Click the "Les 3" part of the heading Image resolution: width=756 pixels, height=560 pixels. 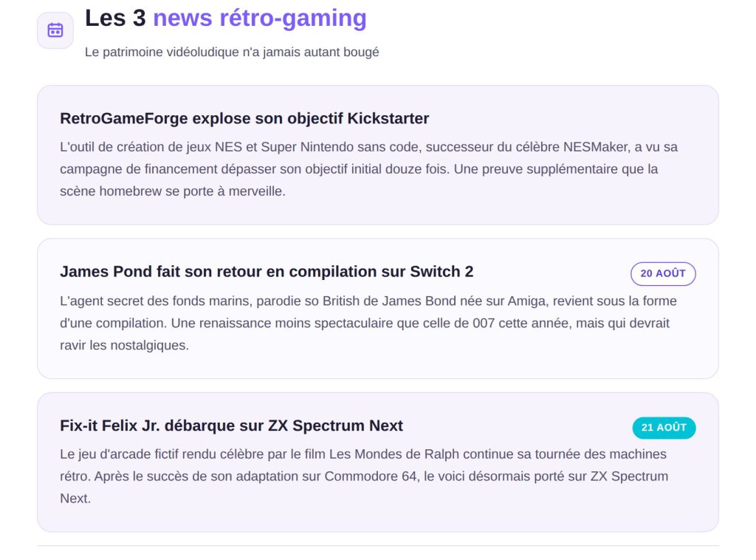(115, 18)
